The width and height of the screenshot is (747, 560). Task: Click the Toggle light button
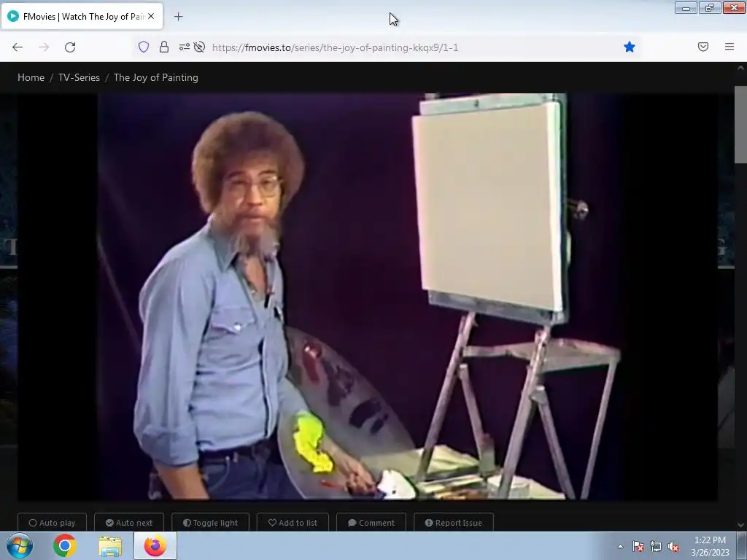(x=210, y=522)
